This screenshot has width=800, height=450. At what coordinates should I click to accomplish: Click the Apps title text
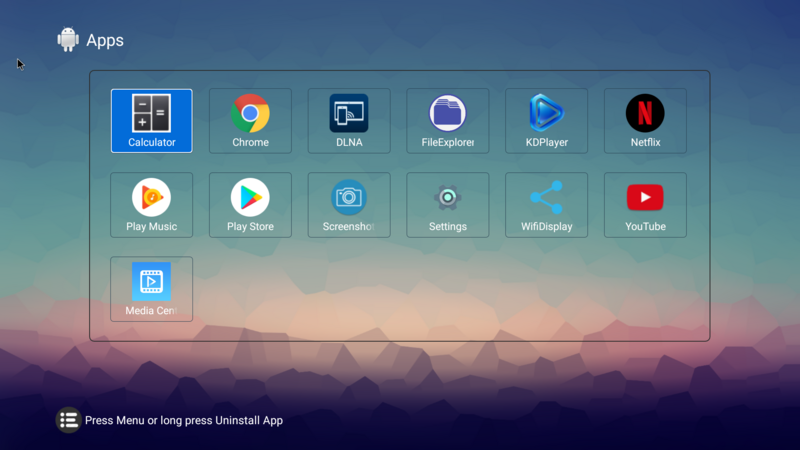tap(105, 40)
